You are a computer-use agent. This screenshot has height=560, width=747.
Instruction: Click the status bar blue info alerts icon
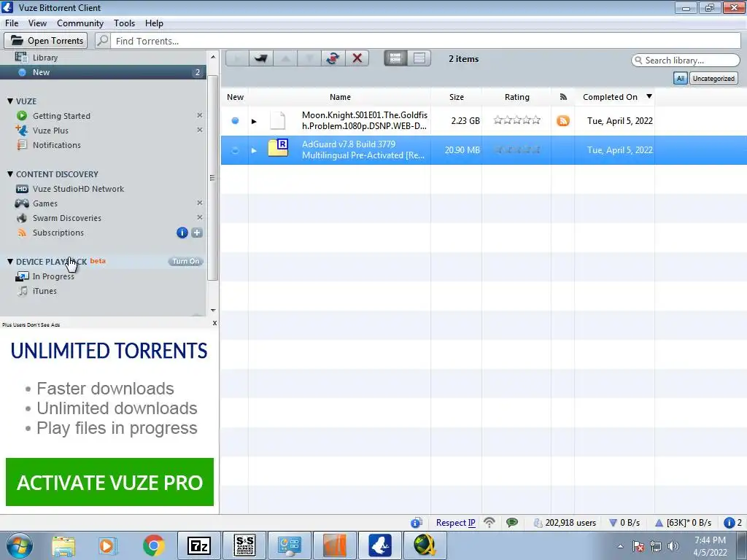click(x=729, y=522)
